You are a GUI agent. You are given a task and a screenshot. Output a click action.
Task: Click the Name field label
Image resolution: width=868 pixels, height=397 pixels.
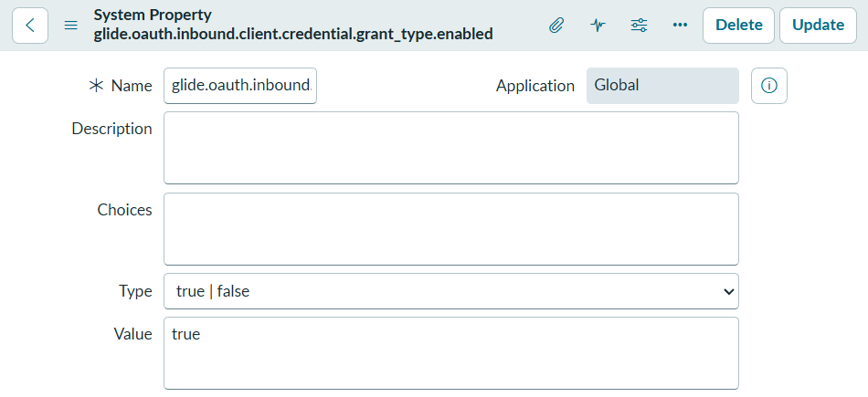[x=132, y=86]
